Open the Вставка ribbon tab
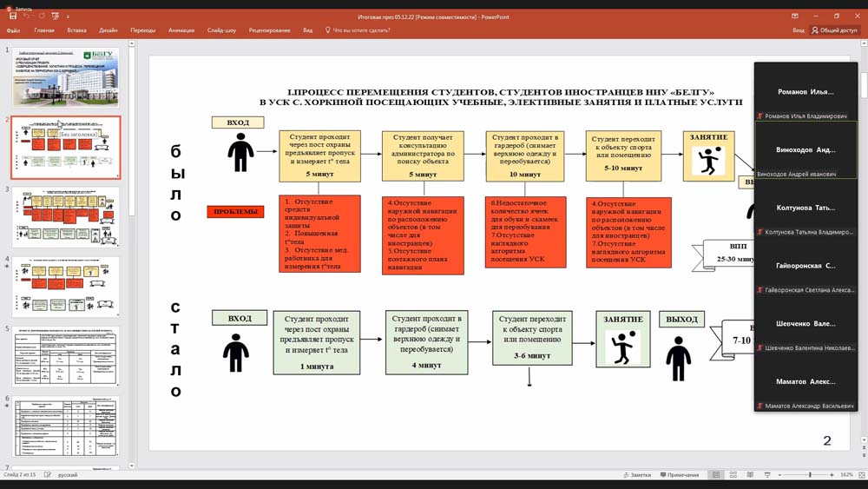The image size is (868, 489). tap(76, 30)
